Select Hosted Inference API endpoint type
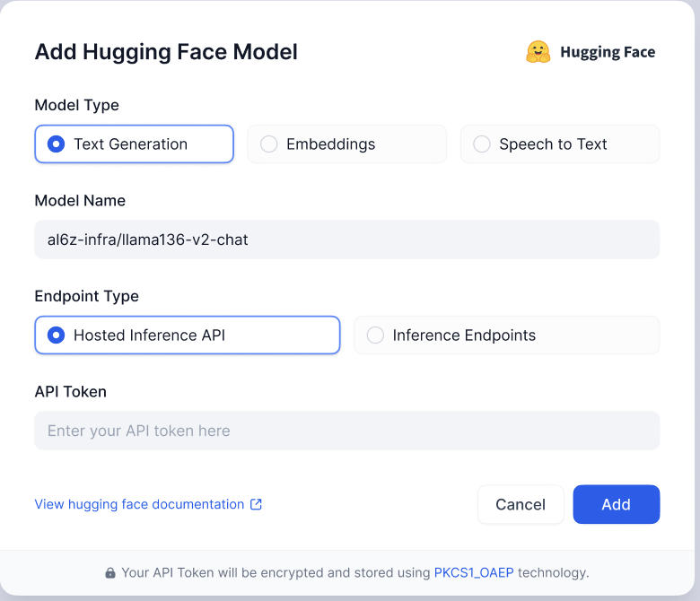The width and height of the screenshot is (700, 601). [x=187, y=335]
